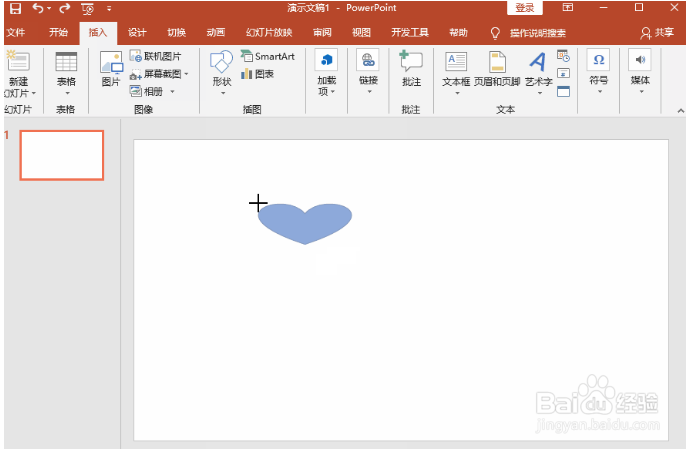Switch to the 设计 tab
Image resolution: width=699 pixels, height=449 pixels.
pos(137,33)
